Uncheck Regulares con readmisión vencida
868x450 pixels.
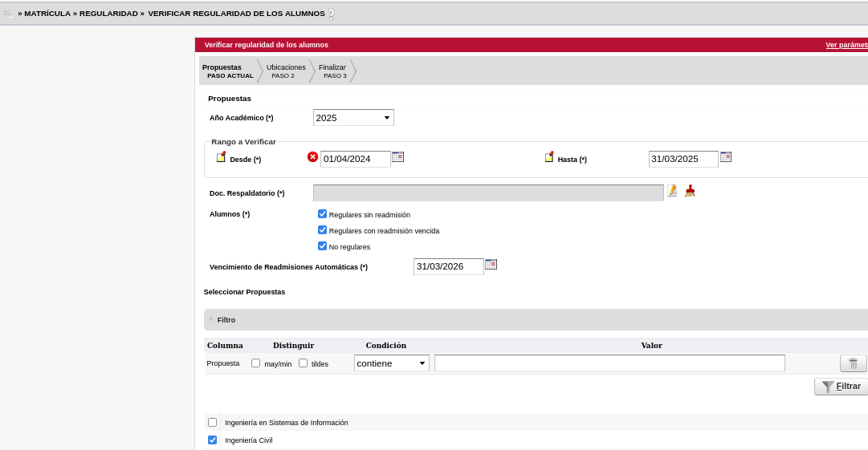[x=322, y=230]
